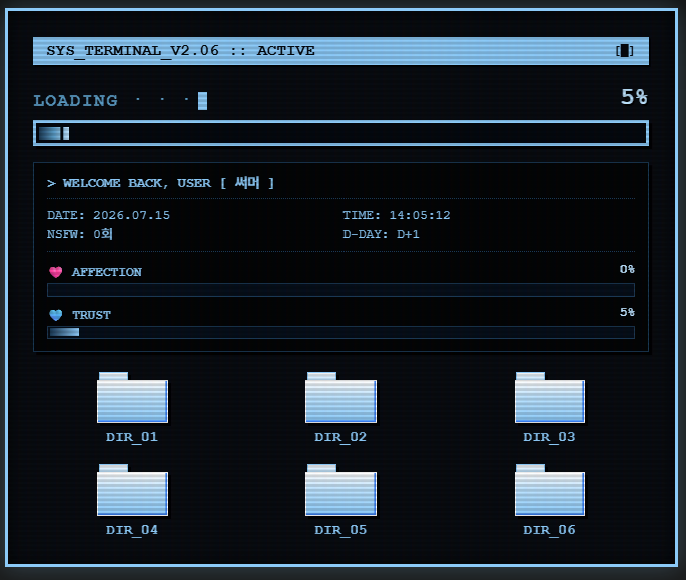Viewport: 686px width, 580px height.
Task: Click the DIR_02 label text
Action: point(341,437)
